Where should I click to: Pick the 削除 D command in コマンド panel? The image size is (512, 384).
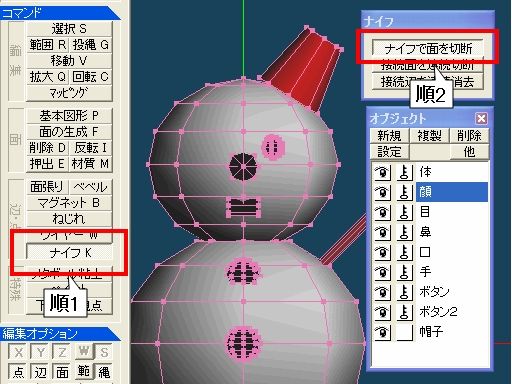pyautogui.click(x=48, y=148)
